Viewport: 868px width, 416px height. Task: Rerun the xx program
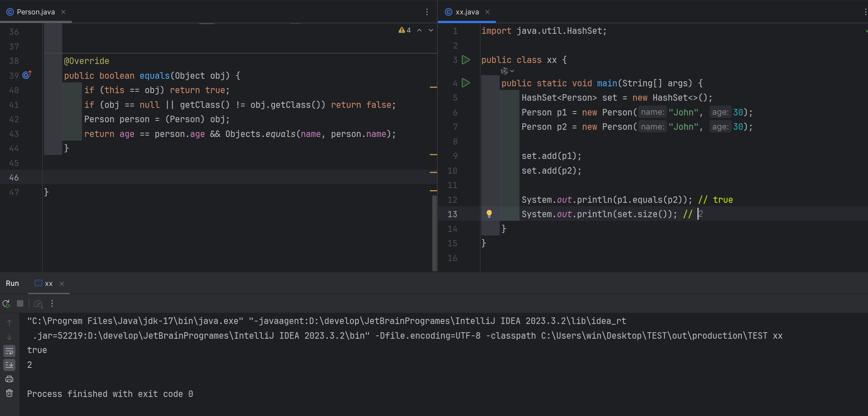tap(6, 304)
